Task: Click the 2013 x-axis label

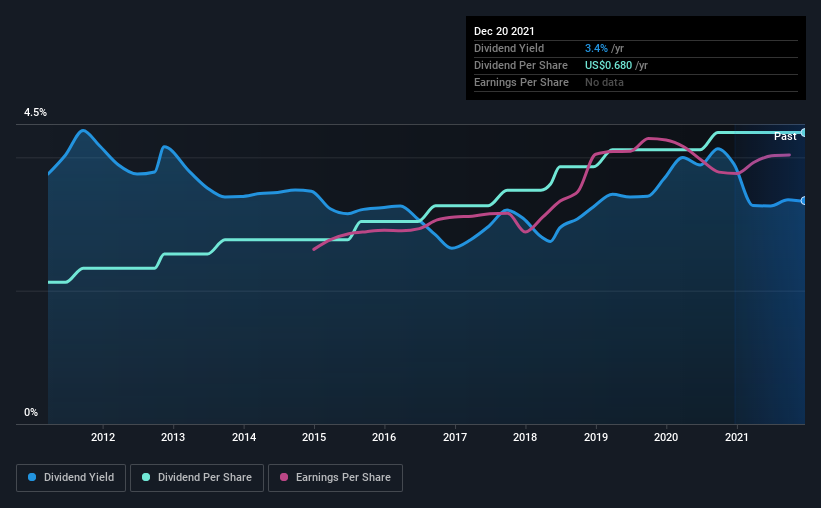Action: click(x=173, y=437)
